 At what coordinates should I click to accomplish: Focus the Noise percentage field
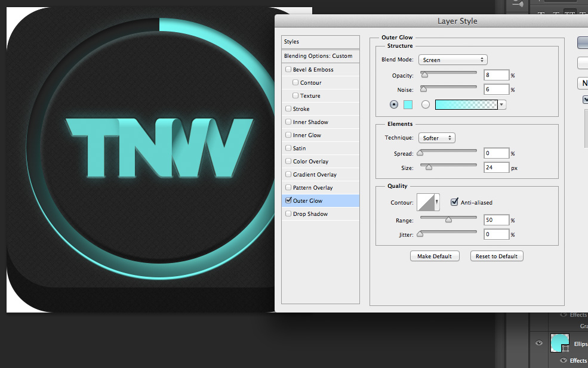[x=497, y=89]
